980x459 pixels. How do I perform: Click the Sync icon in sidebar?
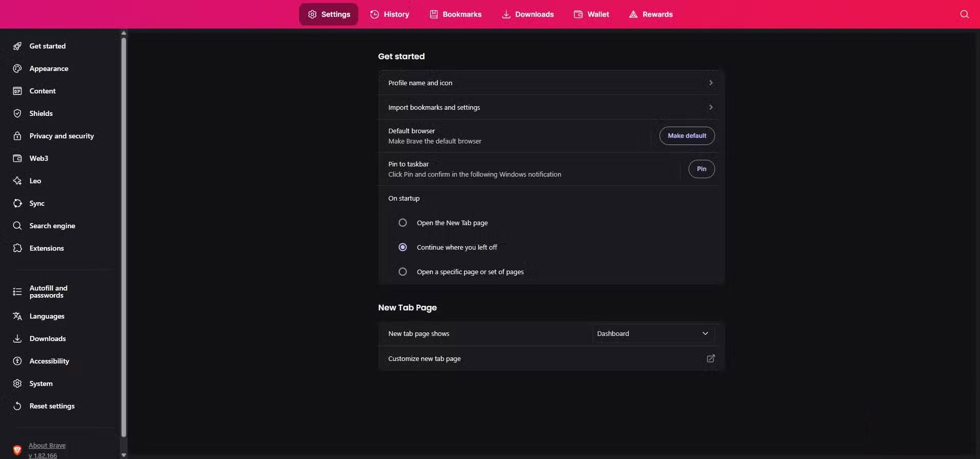click(x=17, y=203)
